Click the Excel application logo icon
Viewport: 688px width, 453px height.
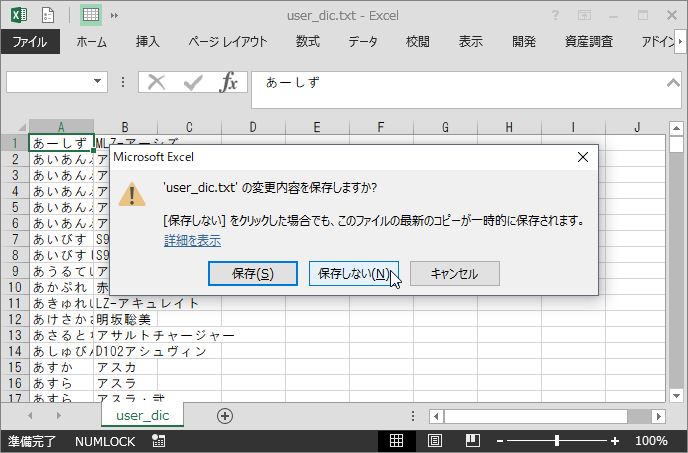(19, 15)
